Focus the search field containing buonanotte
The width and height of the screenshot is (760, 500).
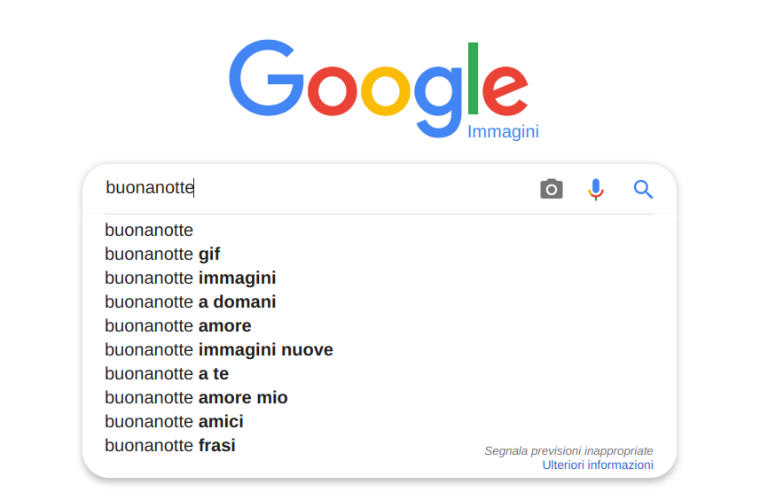(x=317, y=188)
